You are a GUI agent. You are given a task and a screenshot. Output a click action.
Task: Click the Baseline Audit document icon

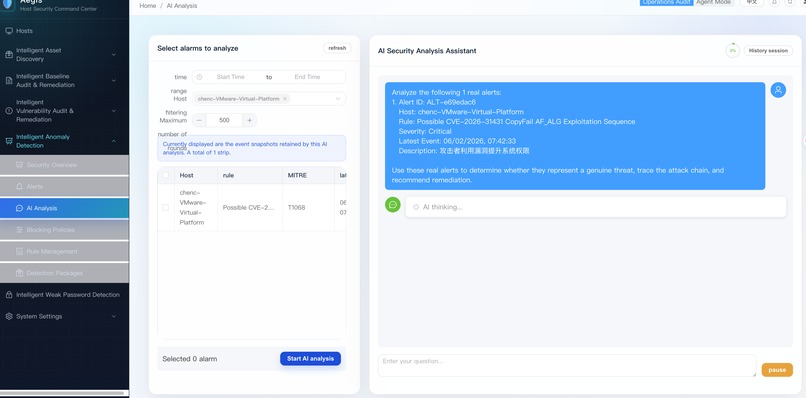click(x=9, y=81)
